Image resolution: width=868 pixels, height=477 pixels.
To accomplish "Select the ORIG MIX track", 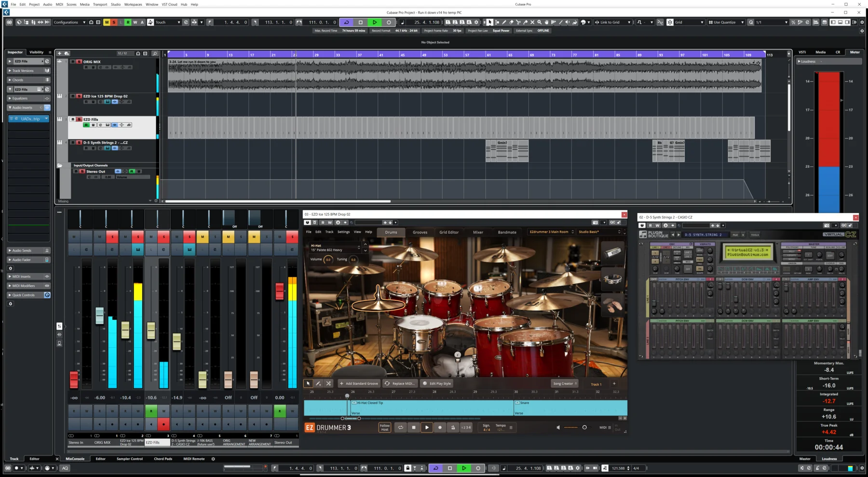I will pos(92,62).
